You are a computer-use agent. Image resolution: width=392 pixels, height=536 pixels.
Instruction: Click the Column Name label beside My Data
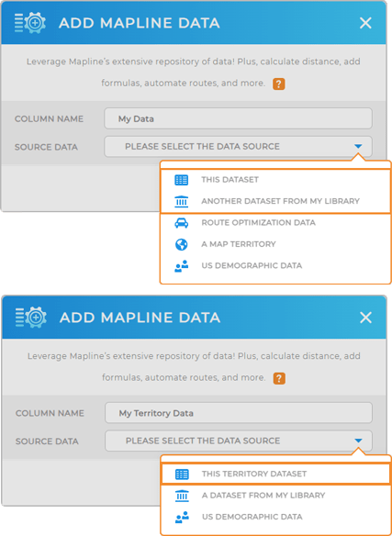tap(49, 119)
